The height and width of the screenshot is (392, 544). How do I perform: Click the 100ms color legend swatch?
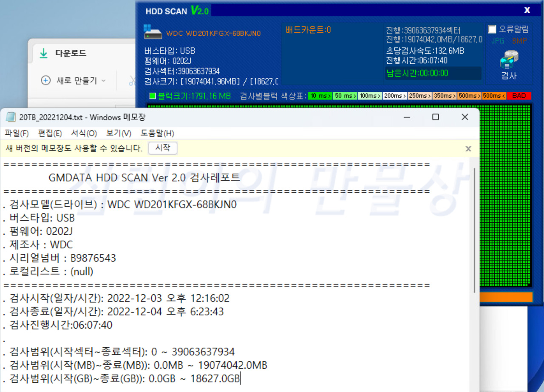pyautogui.click(x=370, y=96)
